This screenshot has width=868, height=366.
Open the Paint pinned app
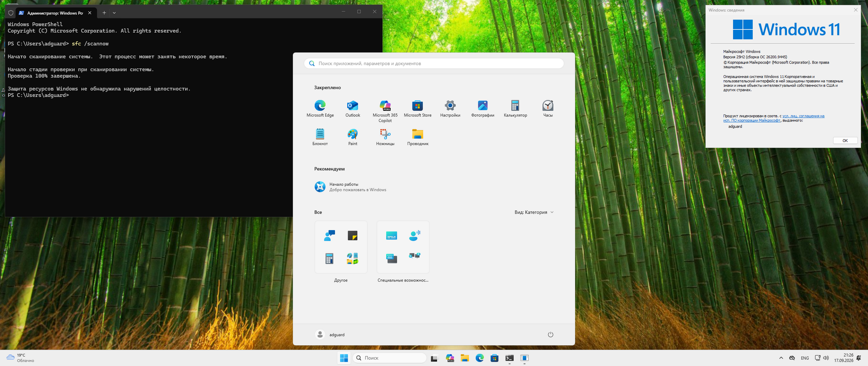(x=352, y=137)
